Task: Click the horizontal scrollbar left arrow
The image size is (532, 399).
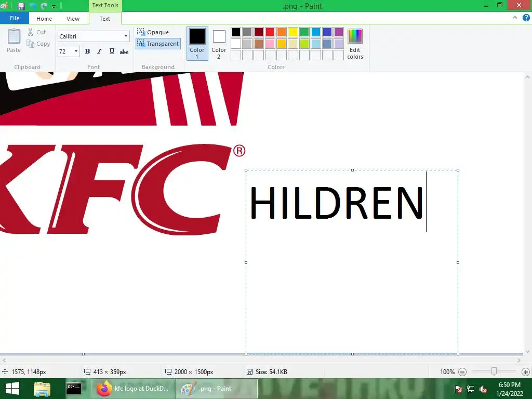Action: 4,360
